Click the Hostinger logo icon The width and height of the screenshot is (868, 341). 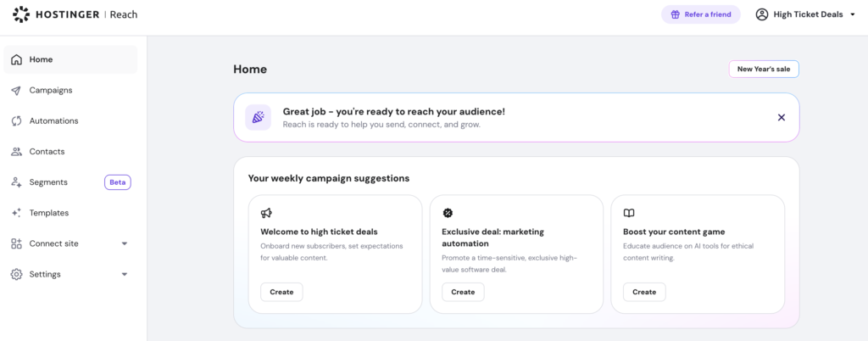coord(21,14)
